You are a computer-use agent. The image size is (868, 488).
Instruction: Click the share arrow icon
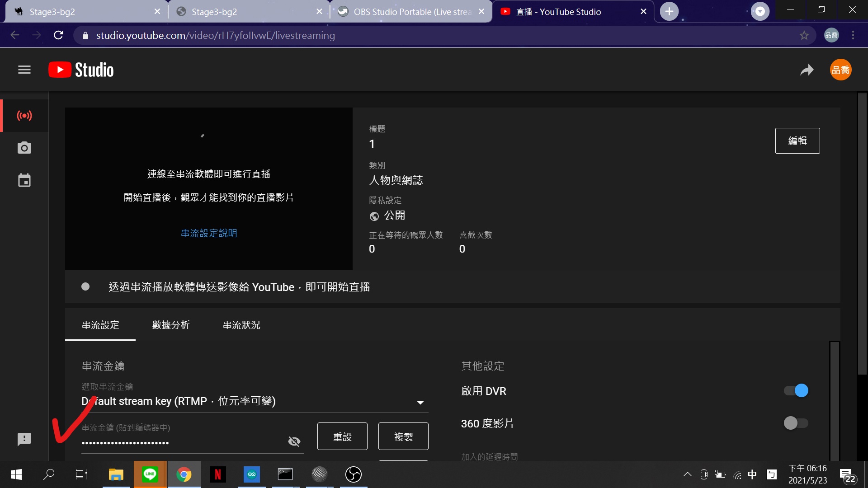tap(807, 70)
